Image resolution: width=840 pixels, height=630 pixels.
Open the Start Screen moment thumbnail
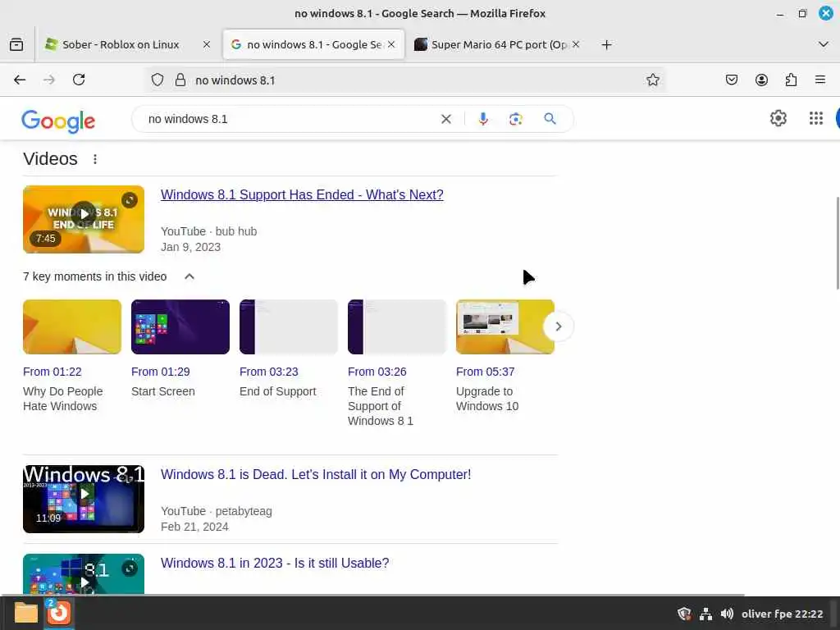180,326
